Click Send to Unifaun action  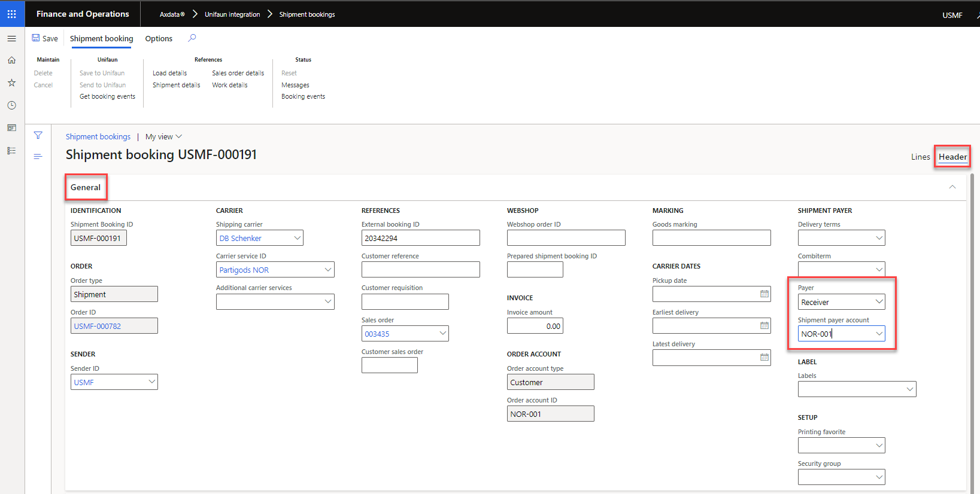point(102,85)
